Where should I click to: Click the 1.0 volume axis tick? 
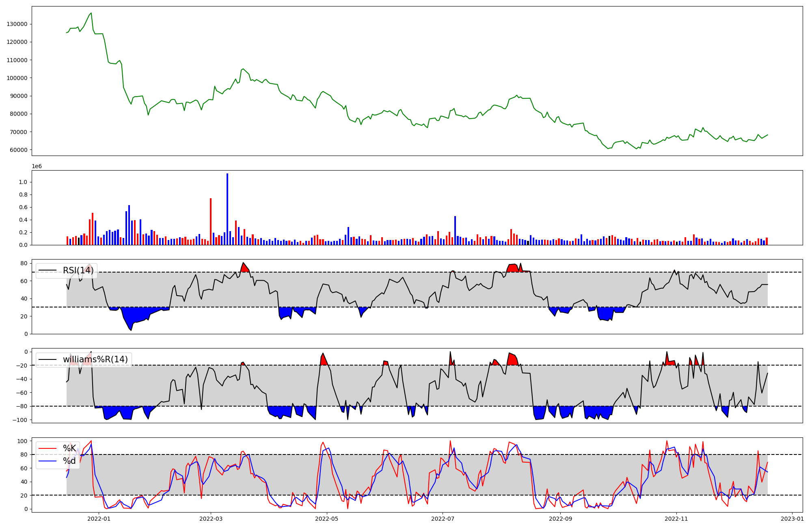pyautogui.click(x=23, y=182)
